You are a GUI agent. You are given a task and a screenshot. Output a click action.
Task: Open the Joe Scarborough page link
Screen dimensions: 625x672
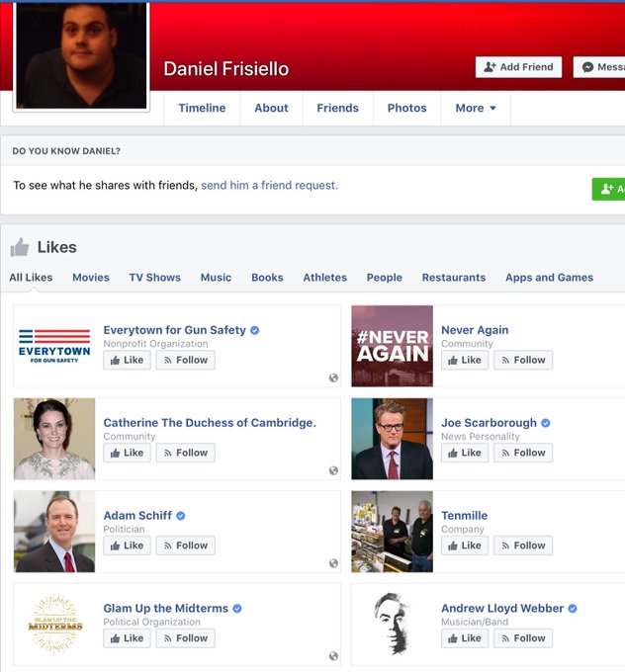click(489, 423)
